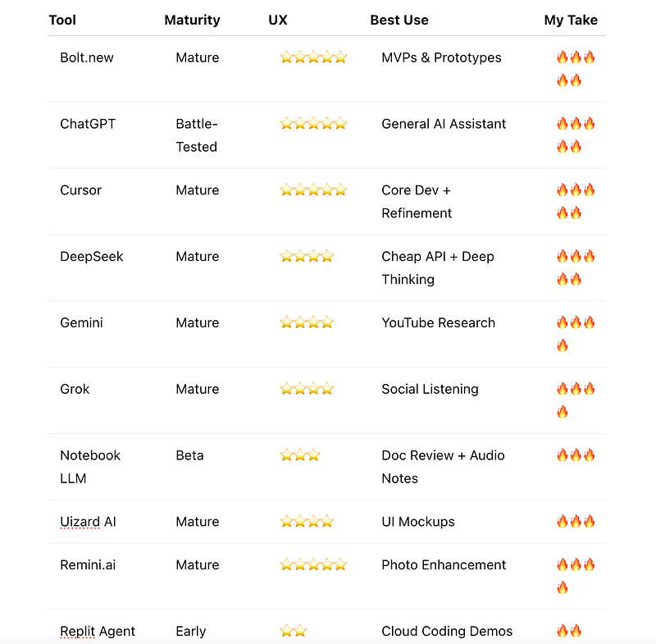Click the two-star rating for Replit Agent
Screen dimensions: 656x644
point(294,631)
